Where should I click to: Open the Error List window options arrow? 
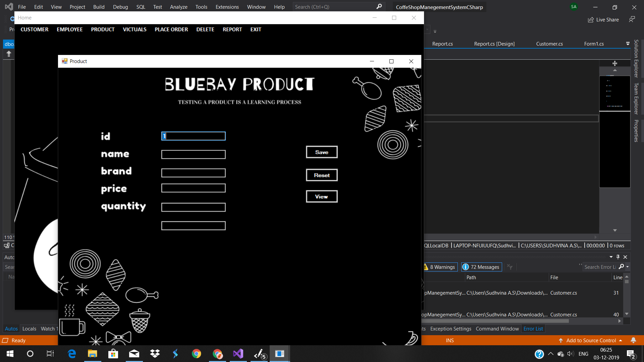coord(610,257)
